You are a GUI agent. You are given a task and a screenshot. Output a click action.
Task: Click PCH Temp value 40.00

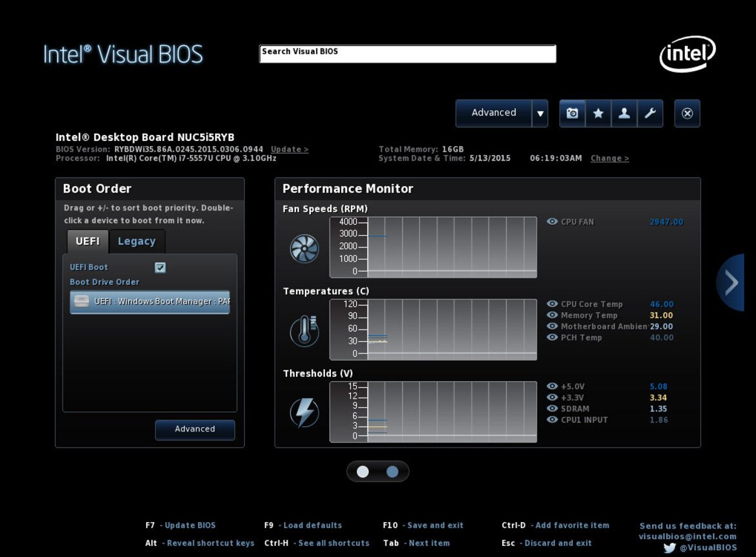pos(662,337)
